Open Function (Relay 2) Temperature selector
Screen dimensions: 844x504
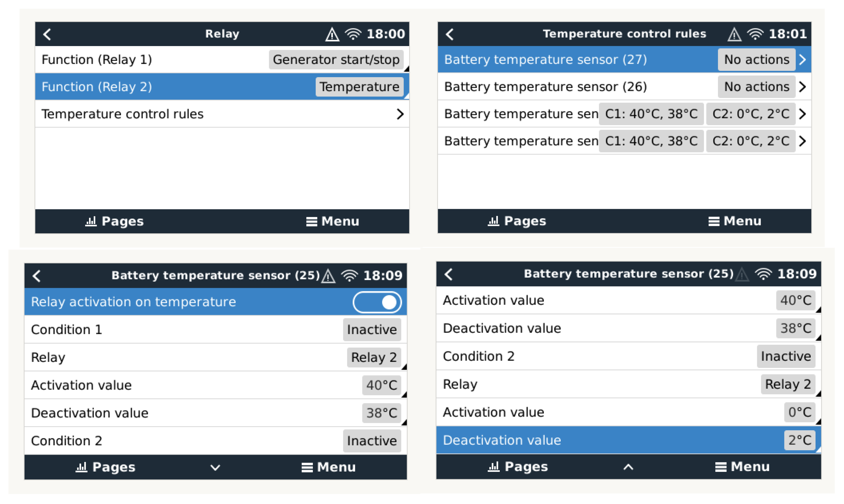point(359,87)
